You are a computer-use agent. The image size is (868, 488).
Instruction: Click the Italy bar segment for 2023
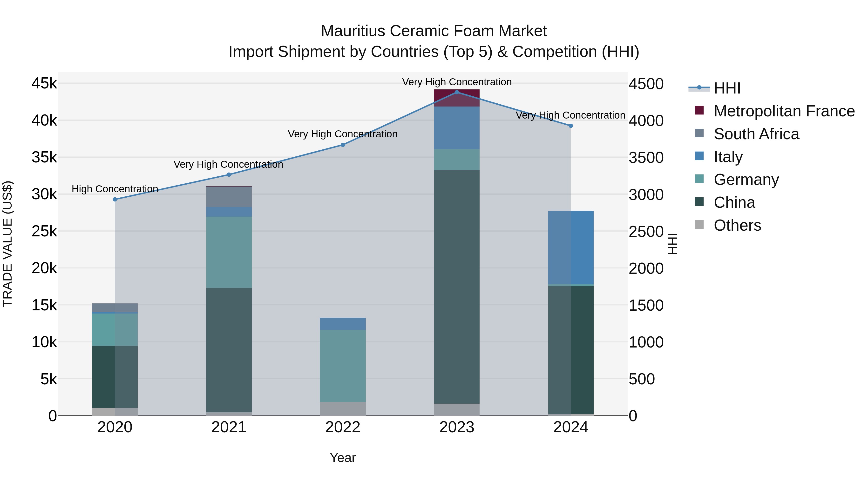click(x=457, y=128)
